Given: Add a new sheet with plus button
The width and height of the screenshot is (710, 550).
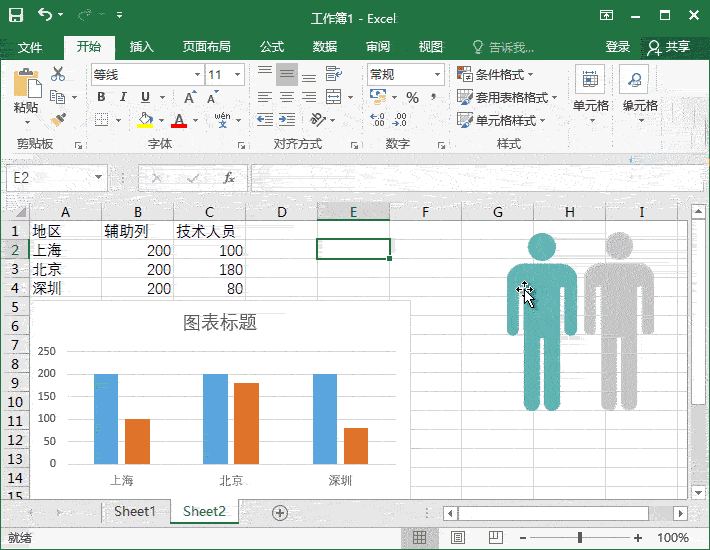Looking at the screenshot, I should 280,512.
